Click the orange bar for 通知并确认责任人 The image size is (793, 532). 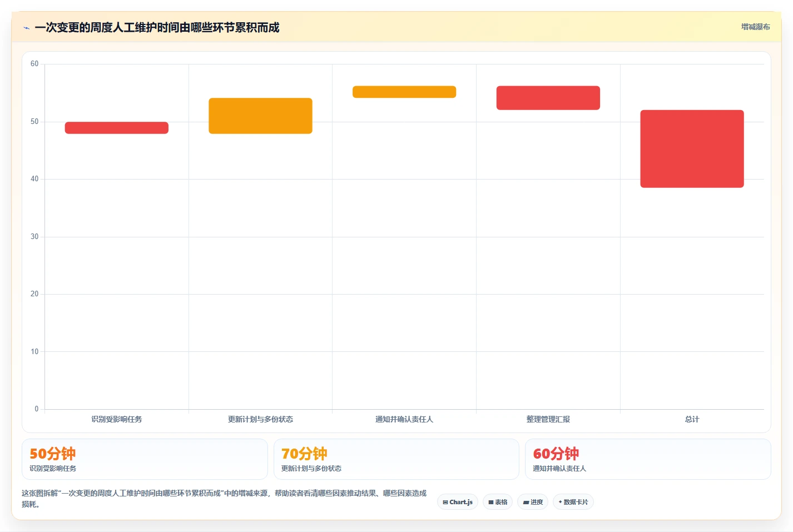tap(404, 92)
